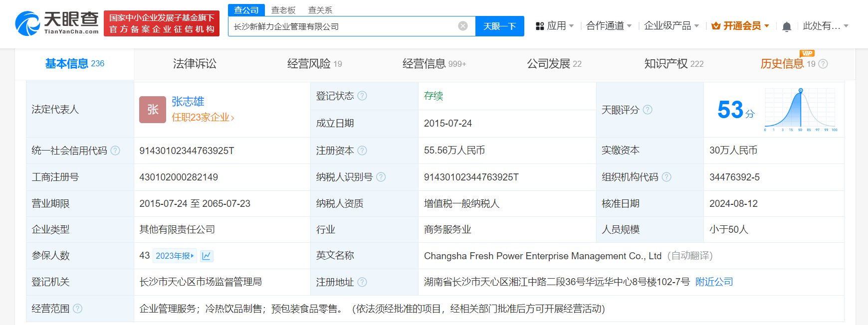Switch to the 法律诉讼 tab
Screen dimensions: 868x325
(x=195, y=64)
